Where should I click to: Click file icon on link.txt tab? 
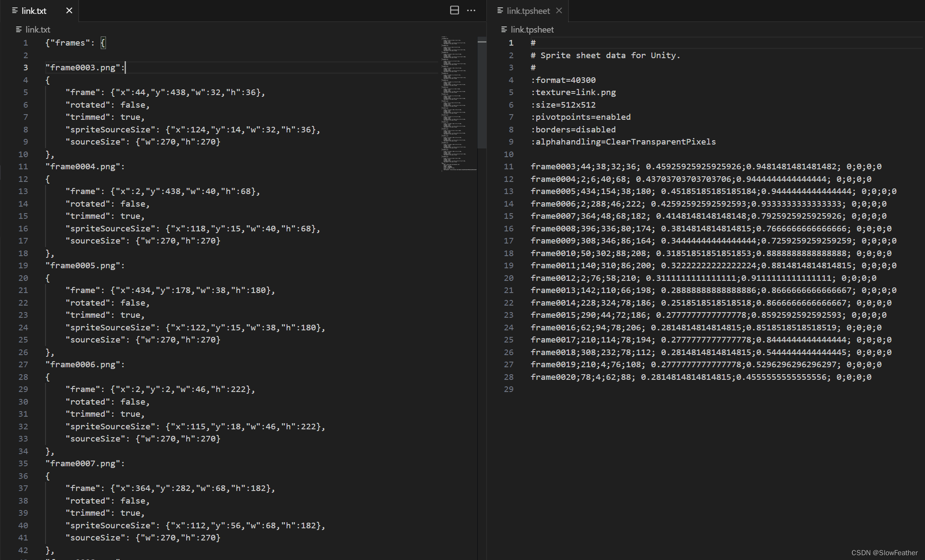pyautogui.click(x=15, y=10)
